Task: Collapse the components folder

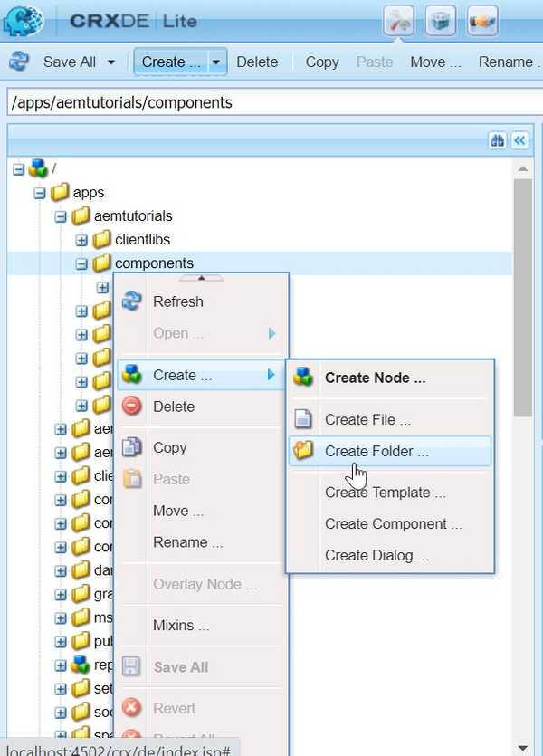Action: pos(81,263)
